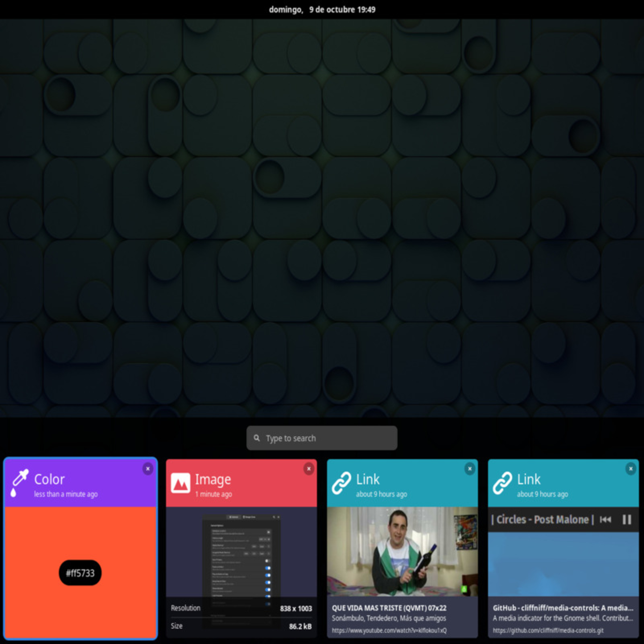Select the QUE VIDA MAS TRISTE video thumbnail

click(x=402, y=552)
